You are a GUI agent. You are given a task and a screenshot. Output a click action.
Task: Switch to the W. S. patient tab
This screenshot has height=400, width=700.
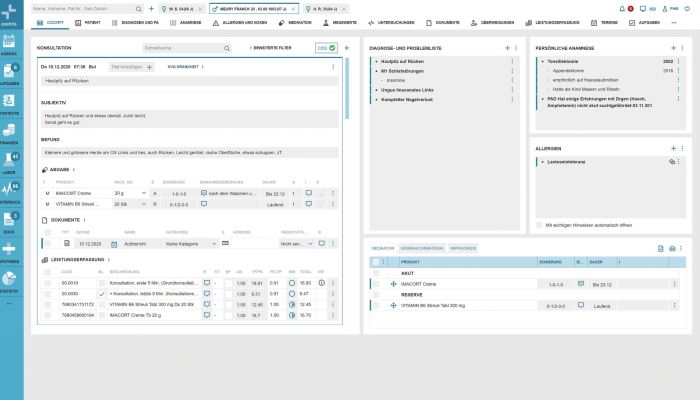[x=180, y=8]
